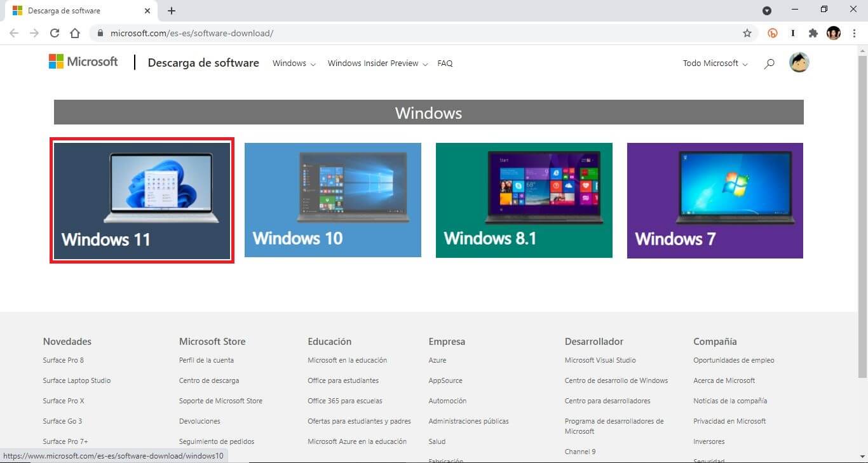This screenshot has width=868, height=463.
Task: Click the browser forward arrow
Action: point(34,33)
